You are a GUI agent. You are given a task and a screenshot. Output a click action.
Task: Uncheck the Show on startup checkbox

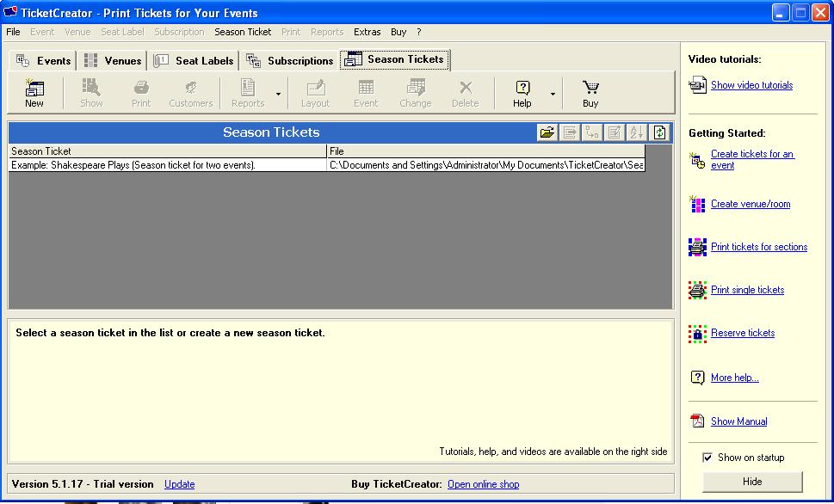(x=707, y=458)
